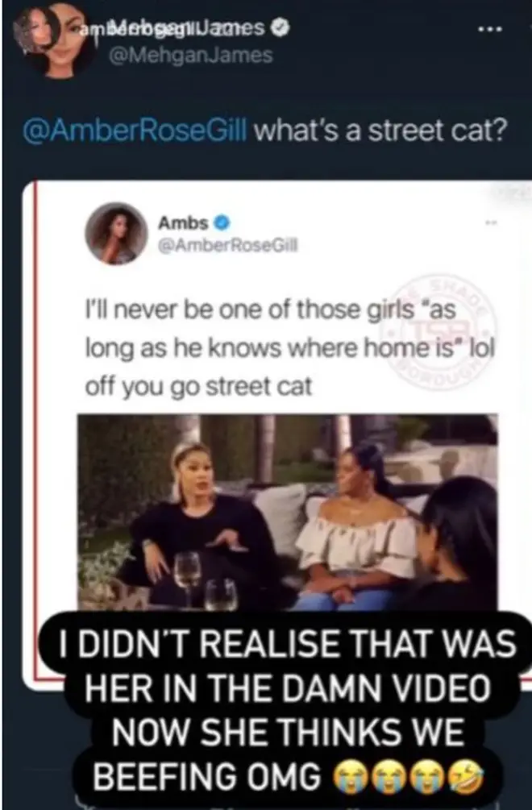Open the quoted tweet's faint more-options dots
Screen dimensions: 532x810
click(490, 222)
